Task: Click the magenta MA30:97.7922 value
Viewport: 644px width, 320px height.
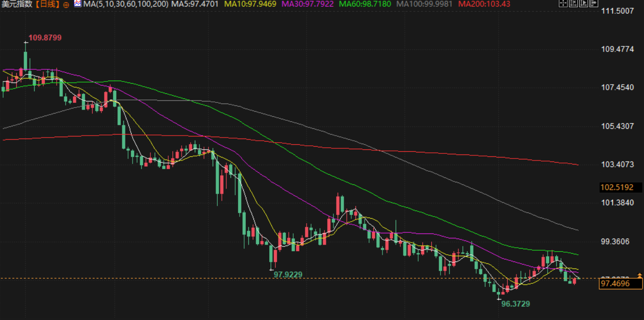Action: point(308,4)
